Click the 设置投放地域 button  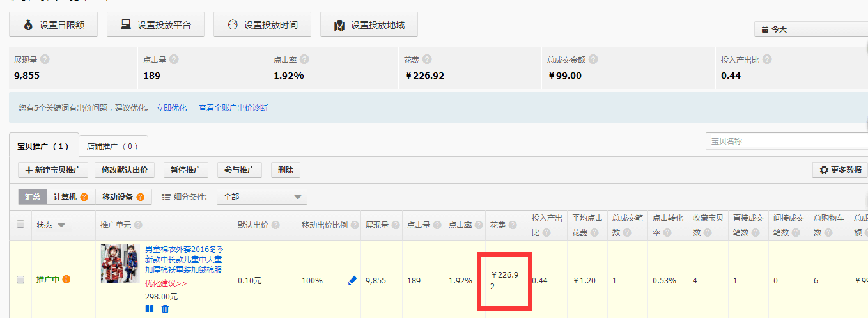(x=369, y=25)
